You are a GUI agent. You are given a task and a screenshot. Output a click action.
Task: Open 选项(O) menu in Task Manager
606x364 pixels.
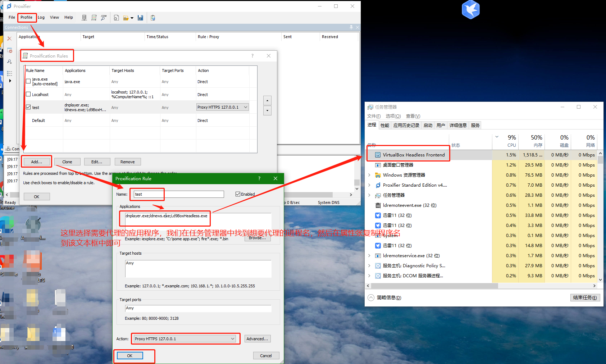393,116
